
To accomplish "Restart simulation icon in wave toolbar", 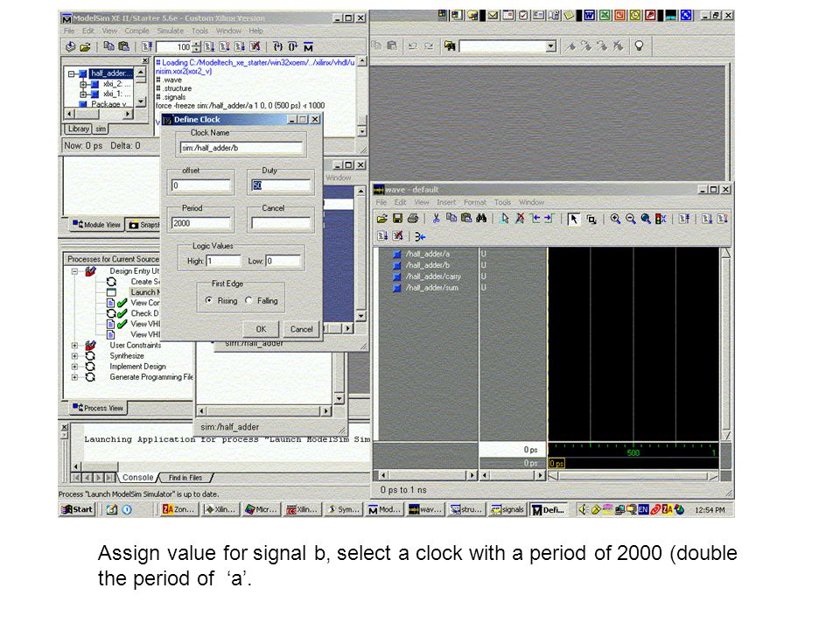I will [684, 219].
